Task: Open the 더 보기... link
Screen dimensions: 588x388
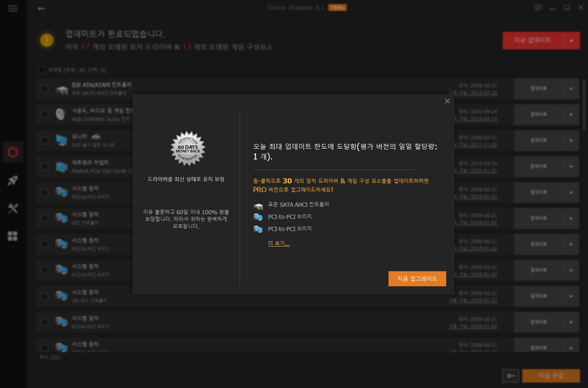Action: click(279, 243)
